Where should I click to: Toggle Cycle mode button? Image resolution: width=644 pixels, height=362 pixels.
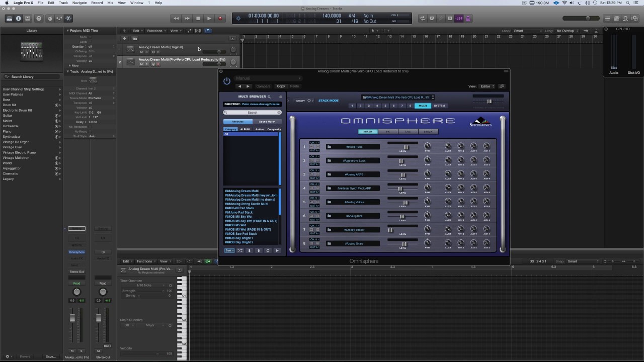point(422,19)
